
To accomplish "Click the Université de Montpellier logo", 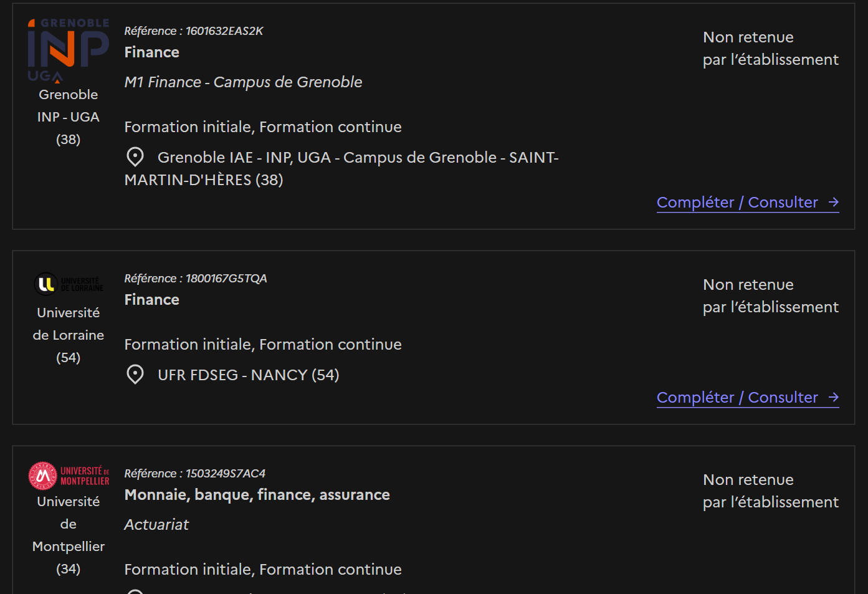I will pos(69,476).
